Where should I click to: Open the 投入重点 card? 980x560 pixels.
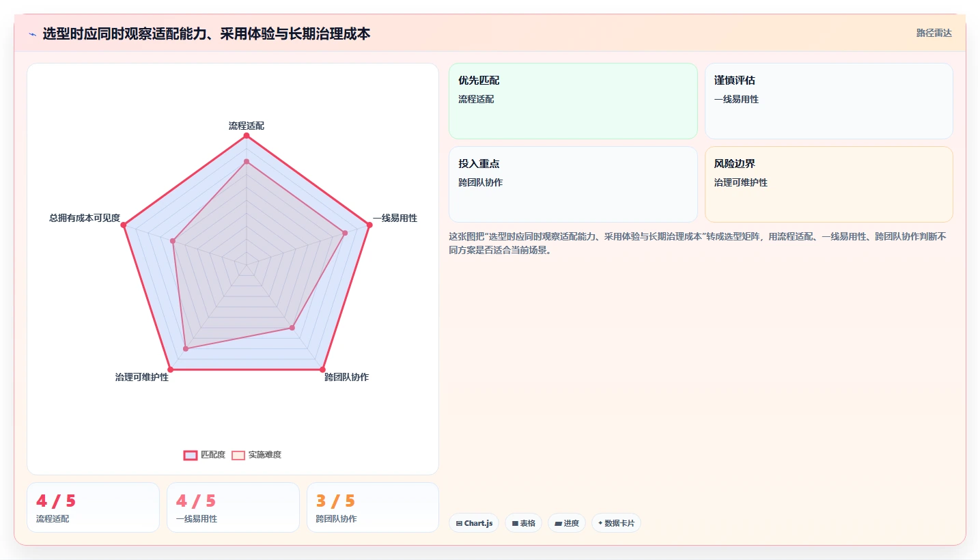pyautogui.click(x=573, y=184)
